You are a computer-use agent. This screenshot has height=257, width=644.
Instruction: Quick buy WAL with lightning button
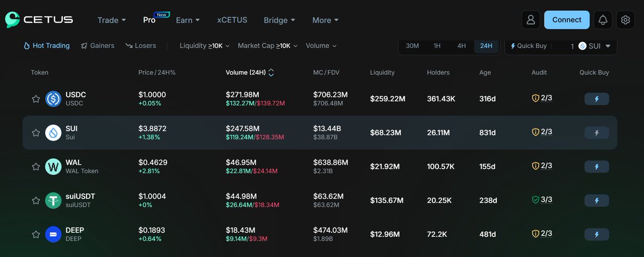click(596, 167)
